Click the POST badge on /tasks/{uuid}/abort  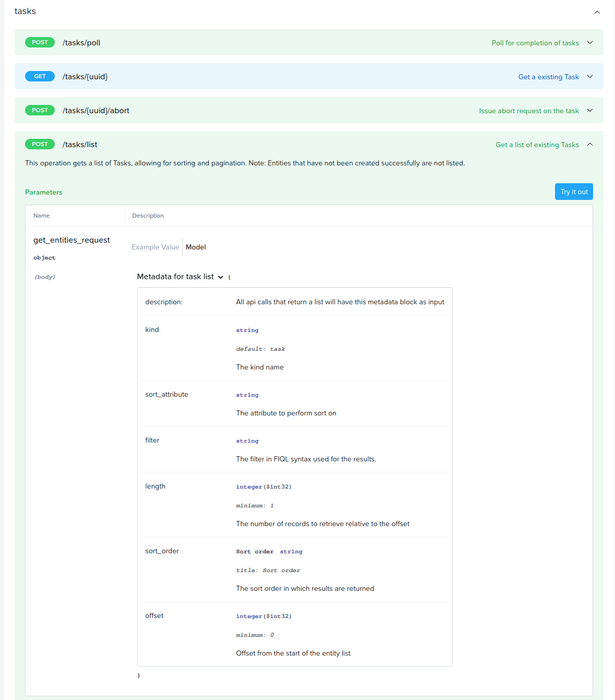[40, 110]
